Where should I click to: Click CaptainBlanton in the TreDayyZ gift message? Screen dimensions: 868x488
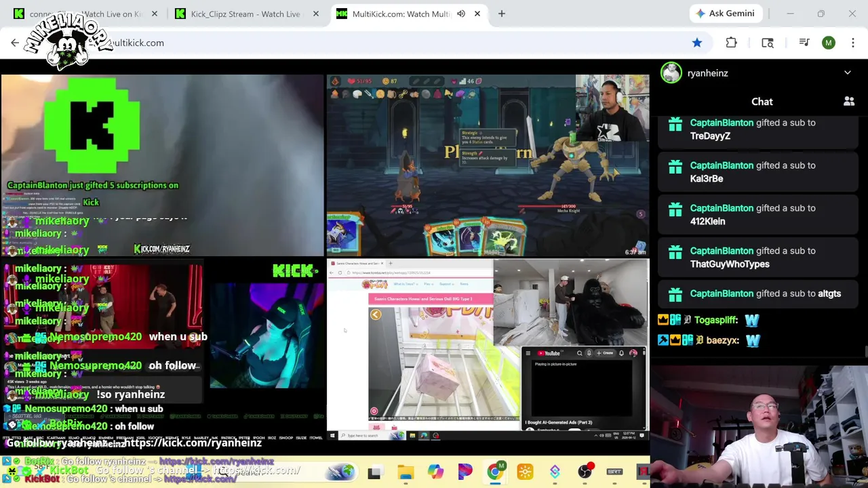point(722,123)
